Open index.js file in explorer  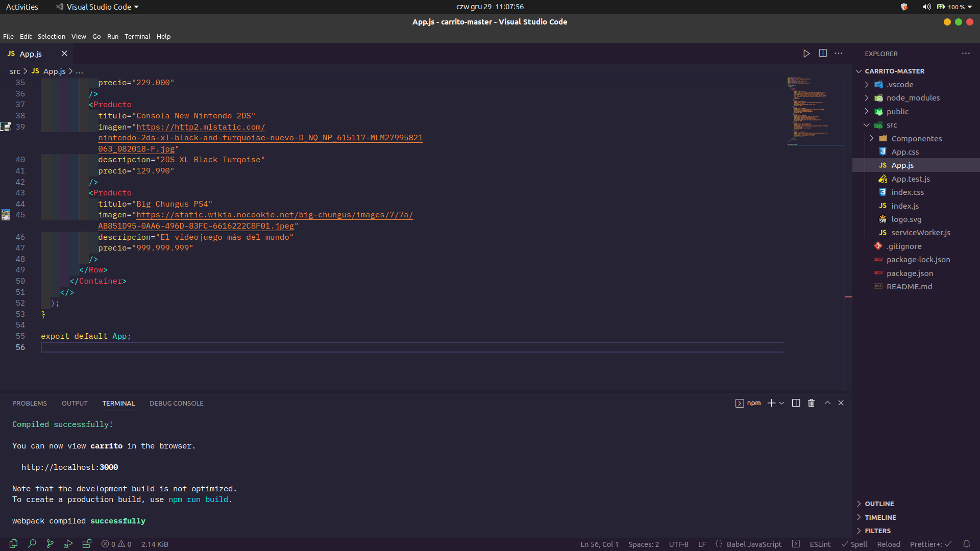coord(905,206)
